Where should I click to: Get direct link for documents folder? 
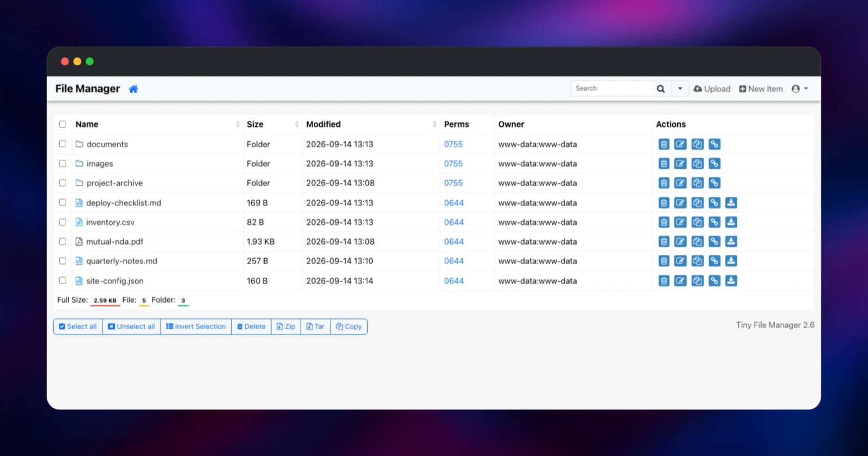(x=714, y=144)
